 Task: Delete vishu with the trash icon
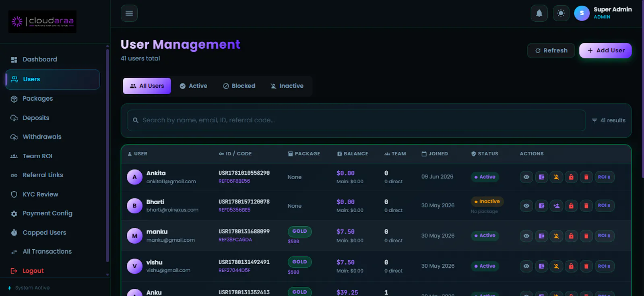tap(586, 266)
